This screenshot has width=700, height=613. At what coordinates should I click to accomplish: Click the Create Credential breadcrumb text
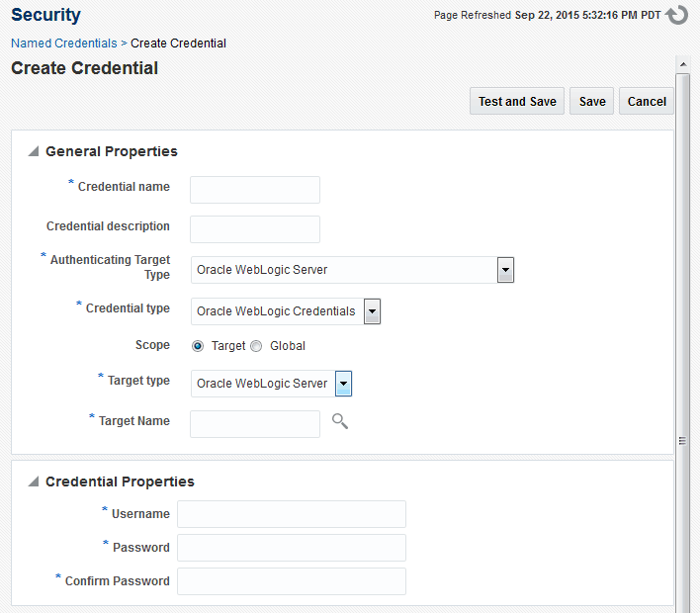point(178,44)
